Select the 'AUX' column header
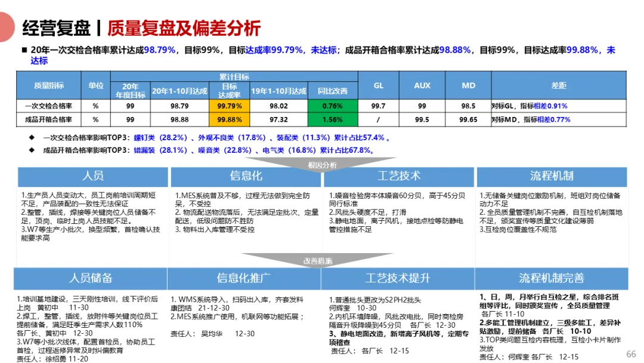 (x=422, y=85)
